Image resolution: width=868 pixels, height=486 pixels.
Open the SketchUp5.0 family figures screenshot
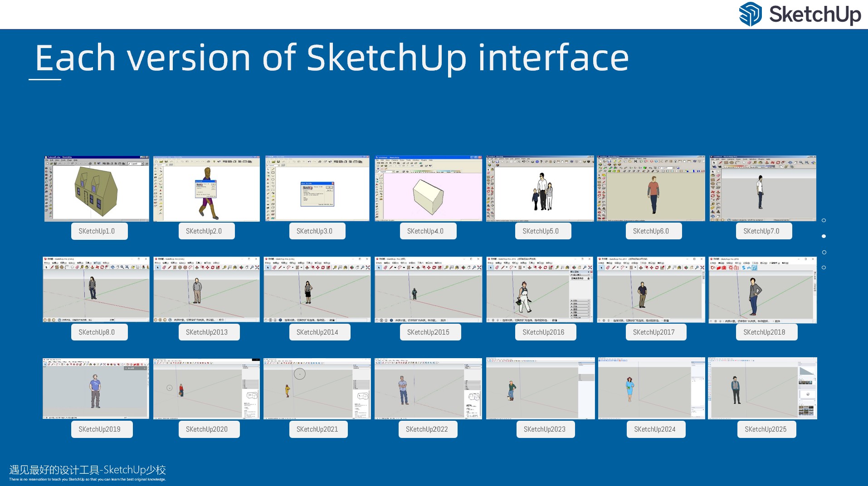coord(540,189)
